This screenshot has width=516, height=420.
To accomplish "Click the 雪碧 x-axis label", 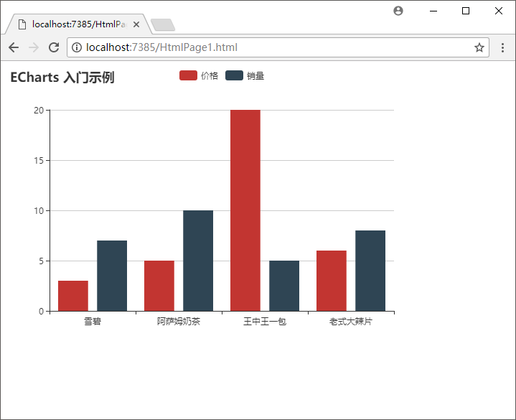I will pos(93,321).
